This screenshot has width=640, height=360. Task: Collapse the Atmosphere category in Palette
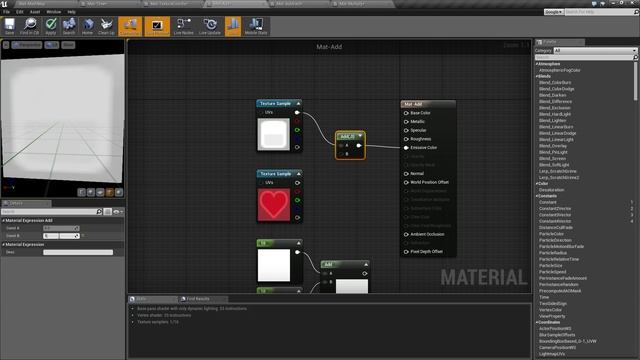point(537,64)
